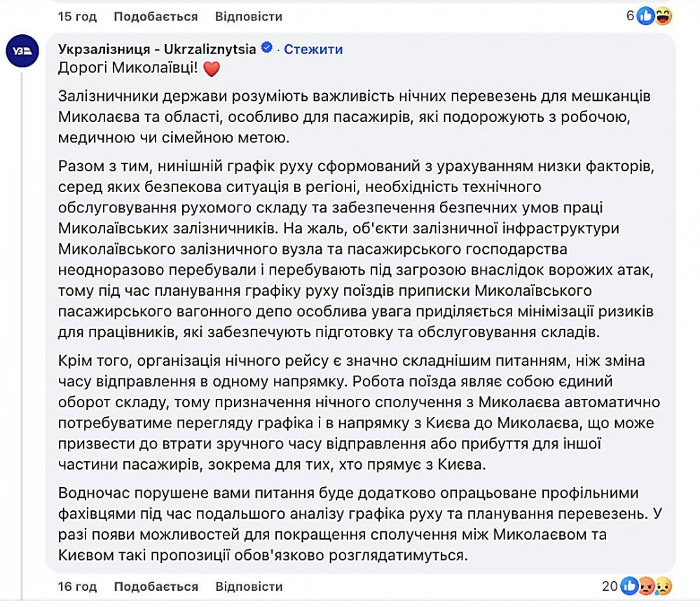The height and width of the screenshot is (607, 700).
Task: View reactions list with count 20
Action: pyautogui.click(x=610, y=586)
